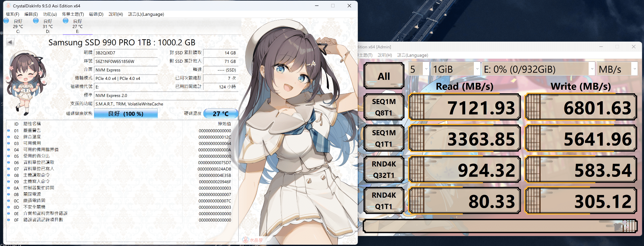Click status dot for attribute 0F row
Screen dimensions: 644x246
click(9, 220)
